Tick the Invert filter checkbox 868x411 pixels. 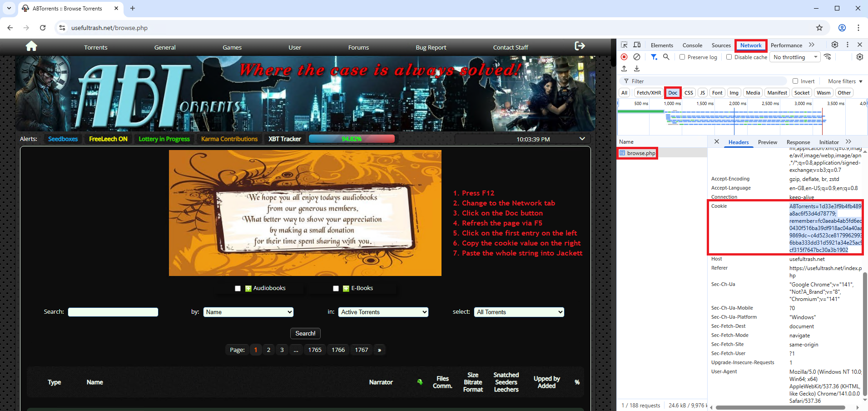tap(795, 81)
